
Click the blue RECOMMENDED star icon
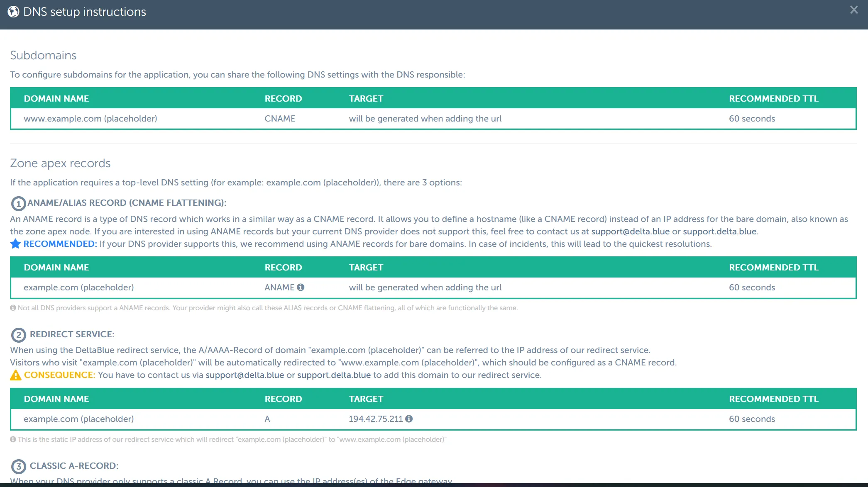pos(15,244)
